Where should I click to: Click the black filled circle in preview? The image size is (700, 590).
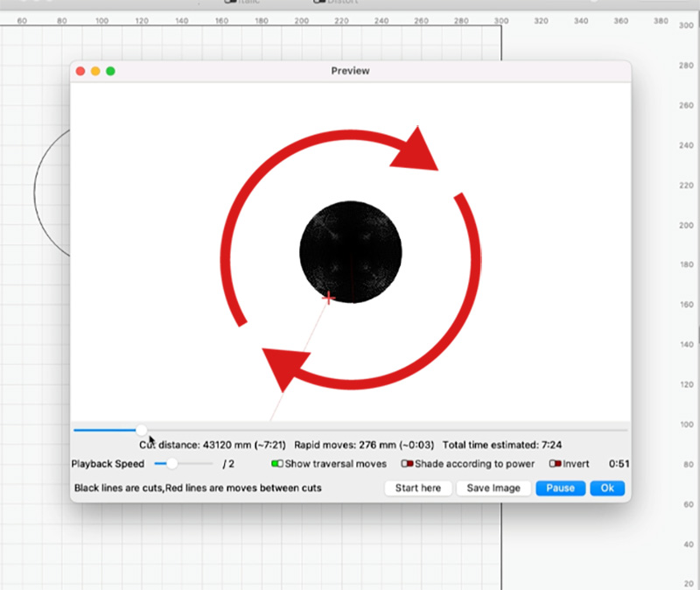[x=351, y=249]
